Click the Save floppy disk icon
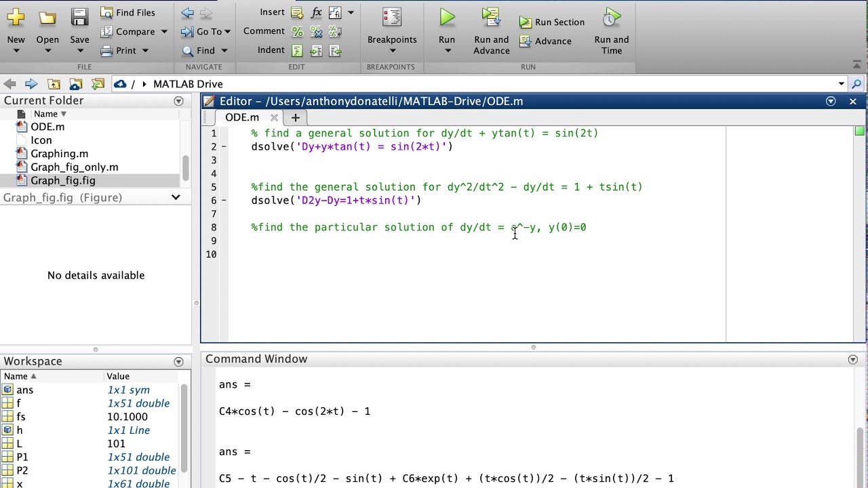Viewport: 868px width, 488px height. (79, 18)
